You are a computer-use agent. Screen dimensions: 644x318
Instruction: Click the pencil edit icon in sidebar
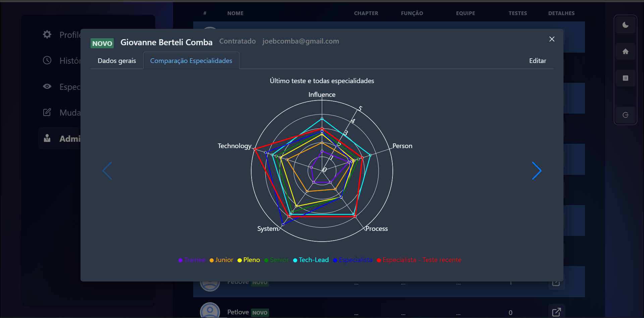tap(47, 112)
